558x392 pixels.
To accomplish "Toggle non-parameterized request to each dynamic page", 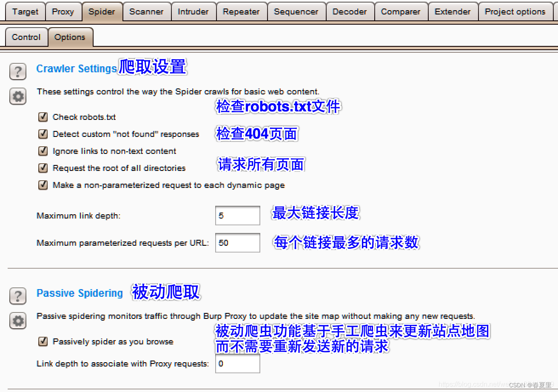I will pos(43,185).
